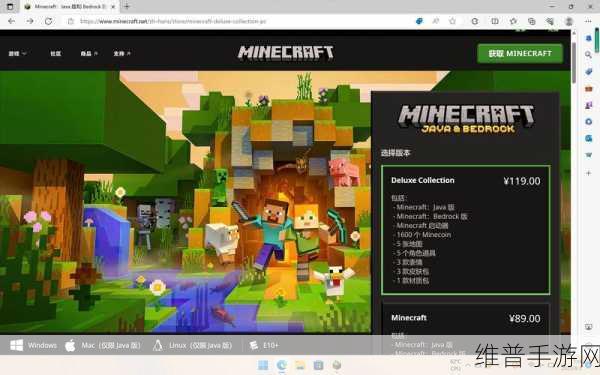600x375 pixels.
Task: Reload the page with the refresh icon
Action: 48,21
